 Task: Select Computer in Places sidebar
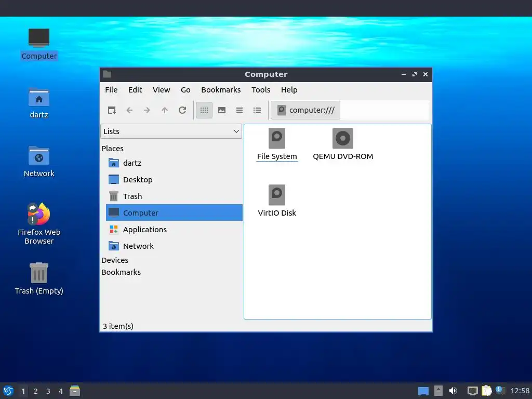click(174, 212)
